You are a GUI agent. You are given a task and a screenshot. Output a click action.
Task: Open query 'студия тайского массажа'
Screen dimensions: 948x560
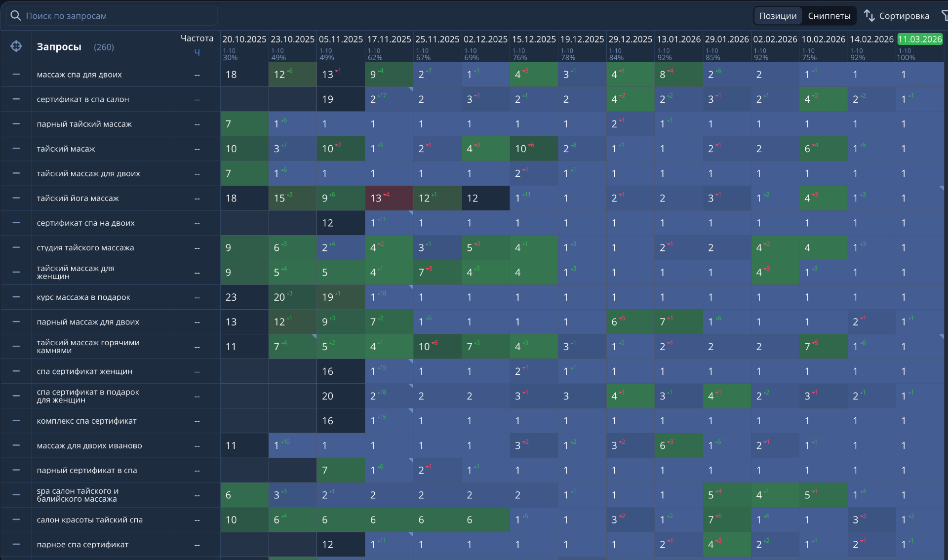(x=85, y=247)
